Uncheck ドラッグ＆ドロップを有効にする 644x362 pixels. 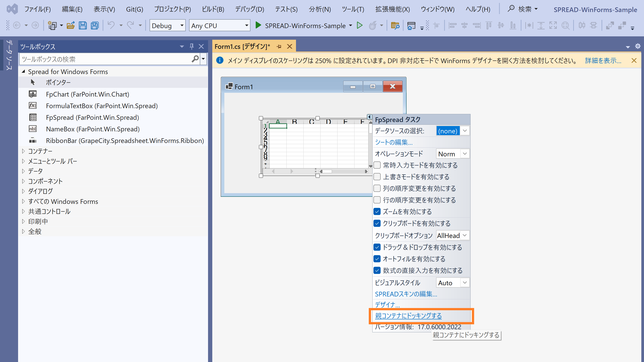coord(377,247)
